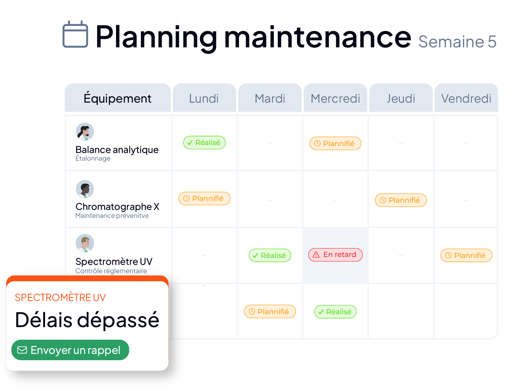This screenshot has width=532, height=392.
Task: Open last row Mercredi Réalisé badge
Action: [335, 312]
